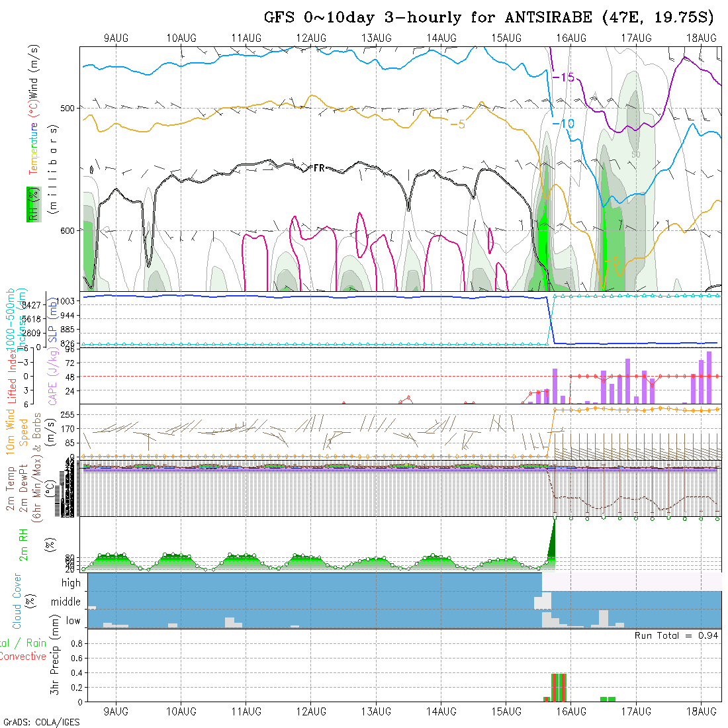
Task: Click the Cloud Cover (%) axis title
Action: tap(23, 601)
